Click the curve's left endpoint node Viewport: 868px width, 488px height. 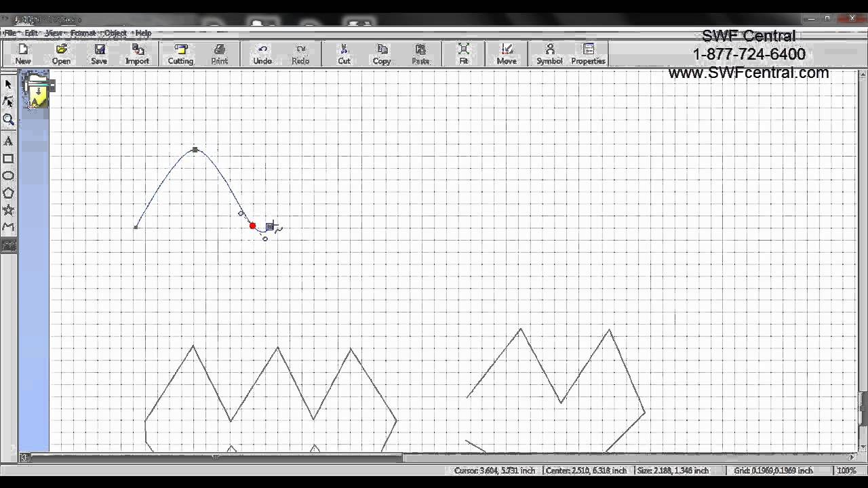tap(136, 227)
